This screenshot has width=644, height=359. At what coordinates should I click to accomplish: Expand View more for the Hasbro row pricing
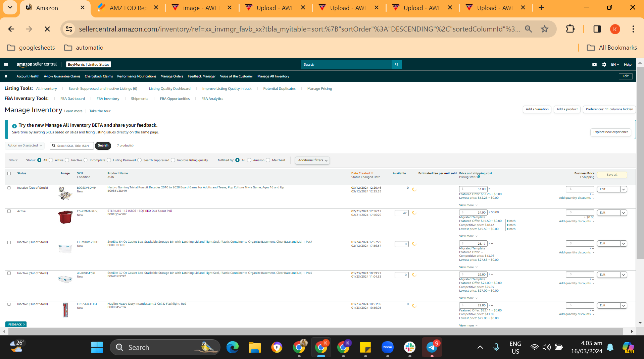click(468, 205)
